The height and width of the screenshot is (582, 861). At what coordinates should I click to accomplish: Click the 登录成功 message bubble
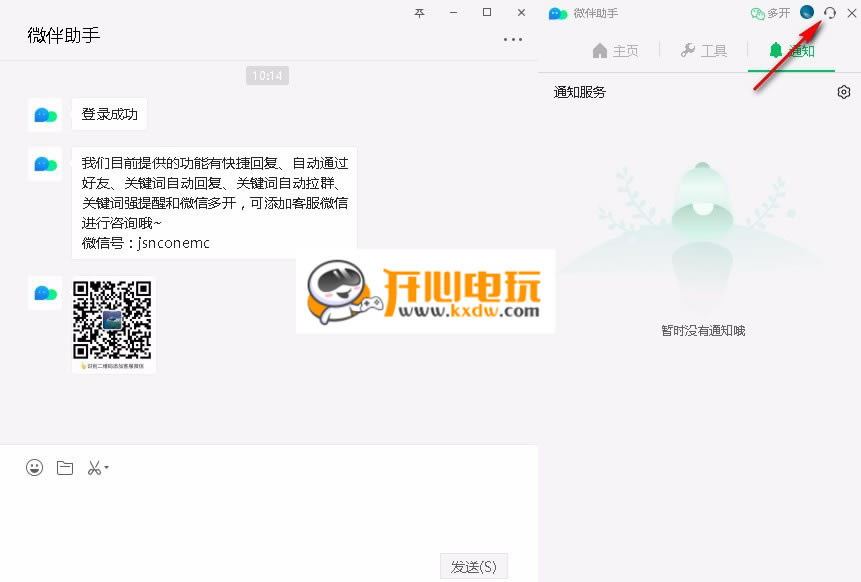(109, 114)
